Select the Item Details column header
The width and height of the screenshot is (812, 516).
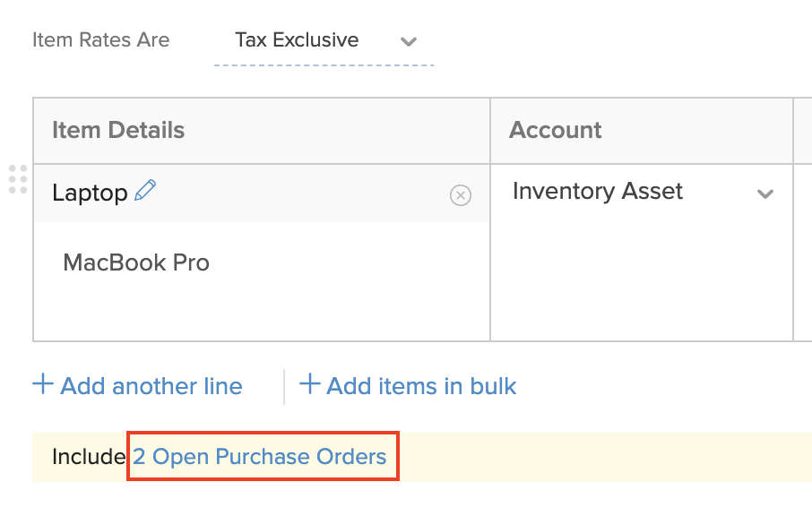(x=117, y=130)
